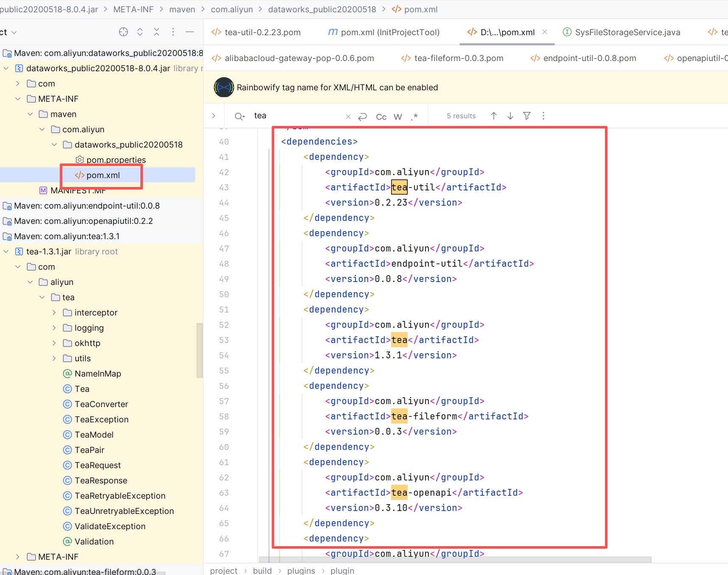
Task: Open the TeaRetryableException class
Action: (x=115, y=496)
